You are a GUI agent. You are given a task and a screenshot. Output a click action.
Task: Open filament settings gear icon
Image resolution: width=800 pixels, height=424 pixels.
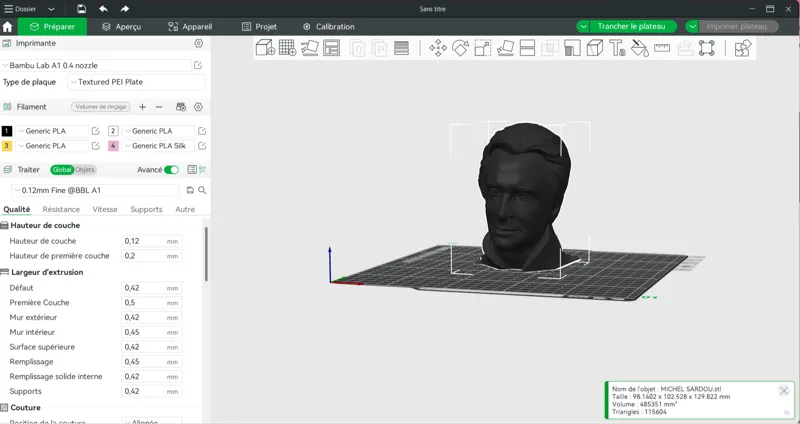(x=198, y=107)
